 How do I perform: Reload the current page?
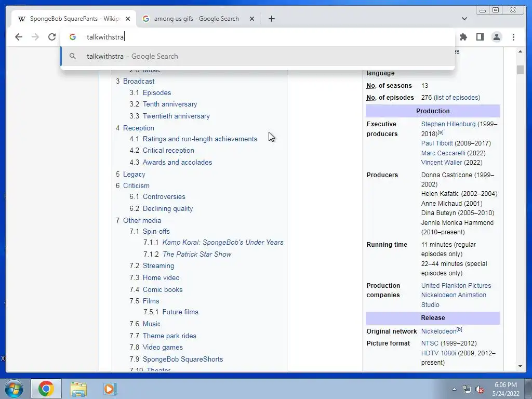click(x=52, y=37)
